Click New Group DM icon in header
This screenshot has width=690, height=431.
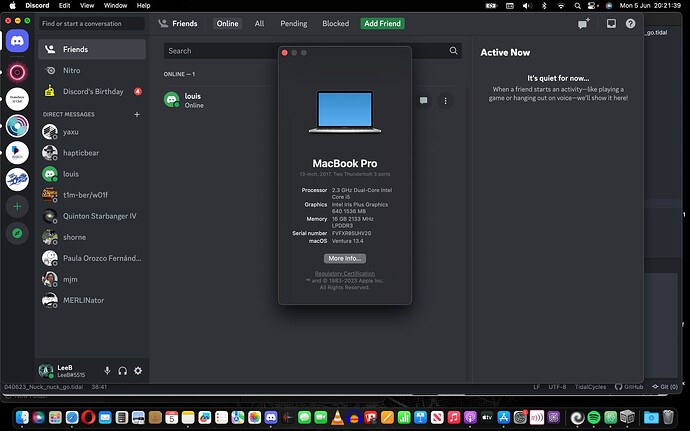(584, 24)
